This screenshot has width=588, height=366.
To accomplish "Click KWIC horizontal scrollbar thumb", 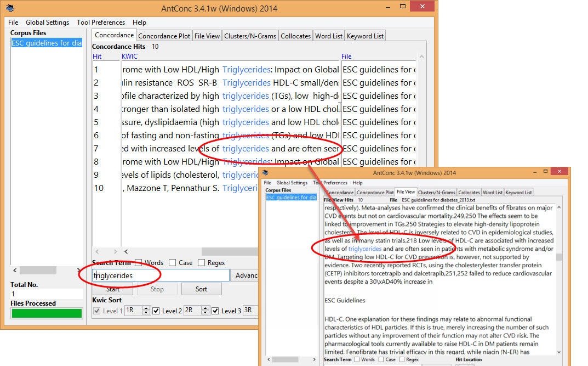I will [230, 251].
